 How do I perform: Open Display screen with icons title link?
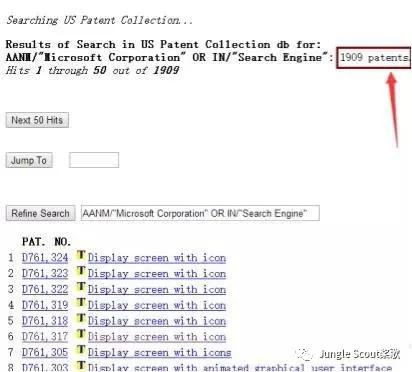pyautogui.click(x=160, y=352)
